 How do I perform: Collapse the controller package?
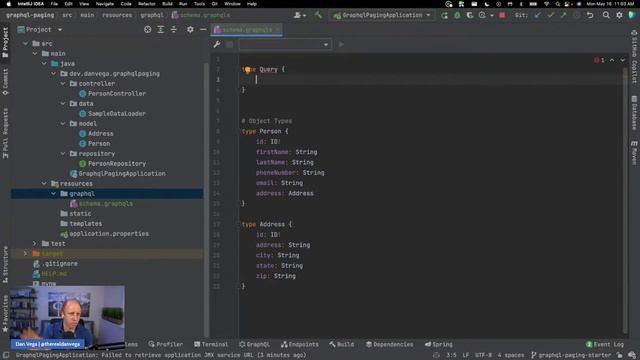[x=63, y=83]
